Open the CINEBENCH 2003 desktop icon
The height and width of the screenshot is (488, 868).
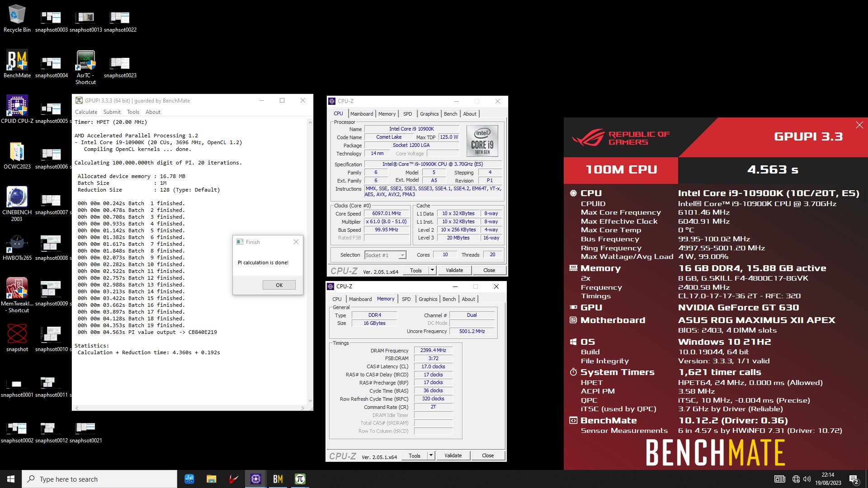point(17,204)
